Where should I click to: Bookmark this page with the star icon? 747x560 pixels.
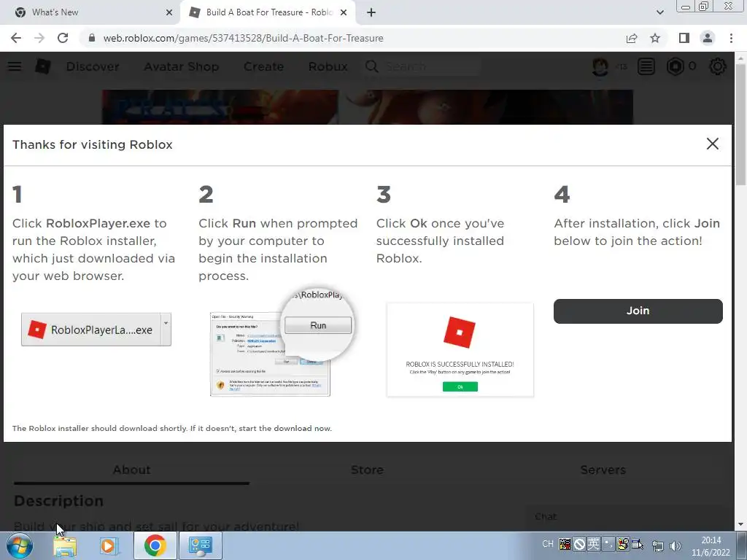point(655,38)
